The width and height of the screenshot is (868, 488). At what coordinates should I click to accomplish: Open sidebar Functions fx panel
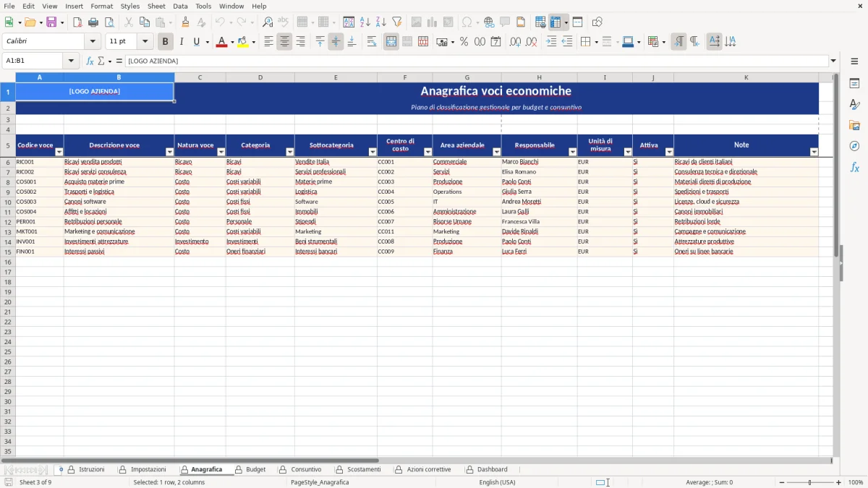pos(854,167)
